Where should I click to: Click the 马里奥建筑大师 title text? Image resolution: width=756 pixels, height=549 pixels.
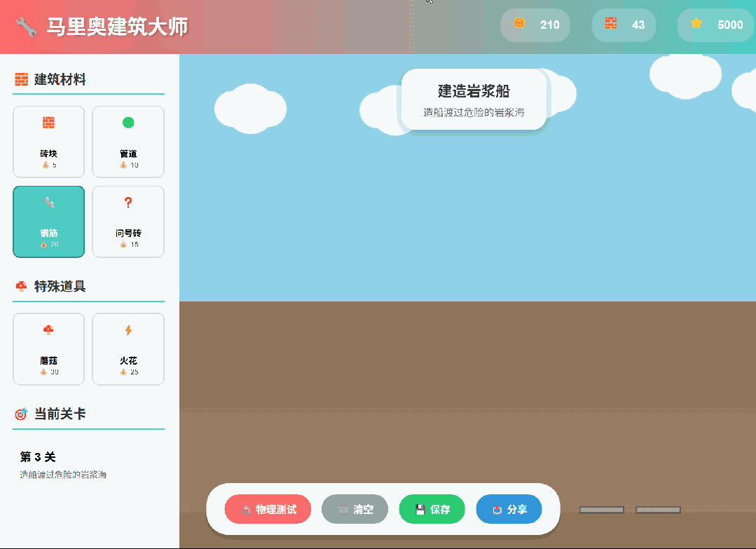point(117,27)
